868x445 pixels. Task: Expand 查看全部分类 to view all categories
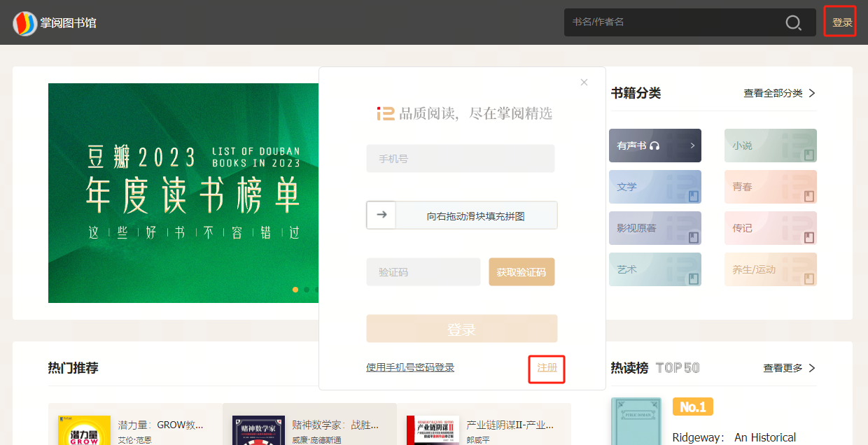[779, 93]
